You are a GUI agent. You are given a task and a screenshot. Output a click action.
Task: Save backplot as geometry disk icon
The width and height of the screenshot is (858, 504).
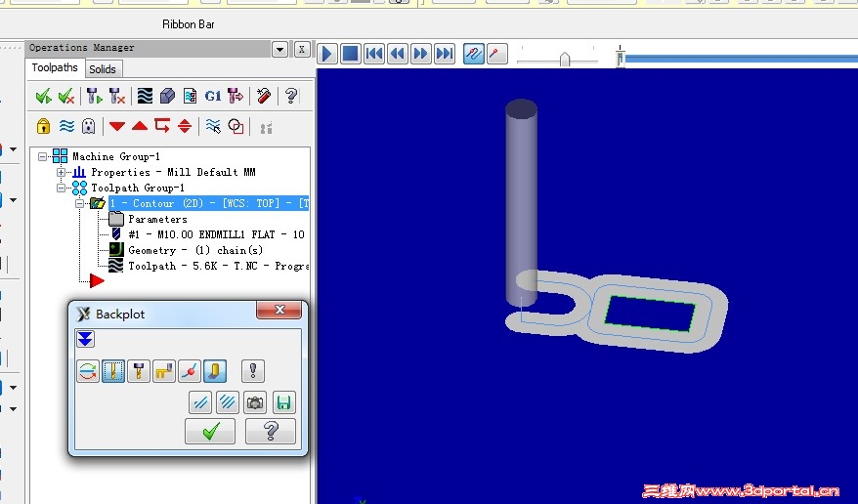[x=283, y=402]
